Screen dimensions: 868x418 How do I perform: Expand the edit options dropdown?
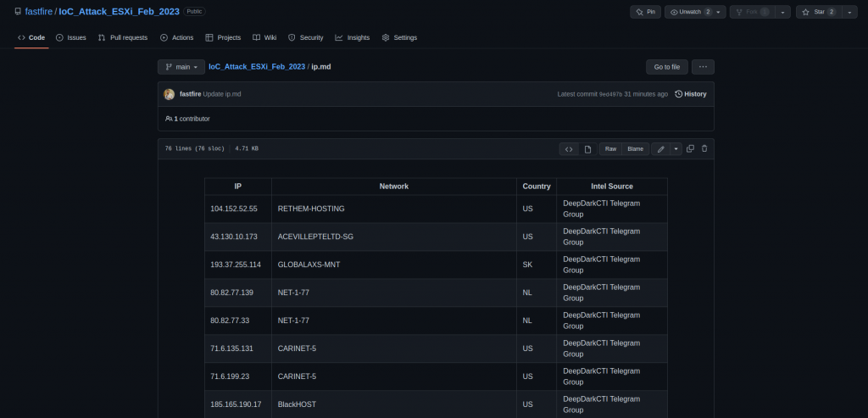coord(676,149)
